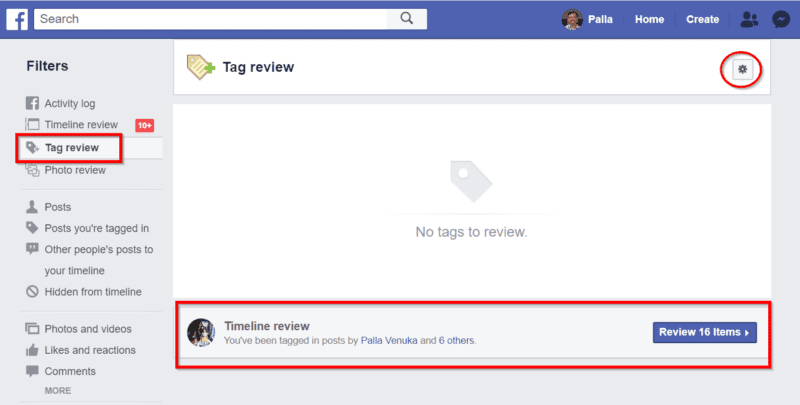This screenshot has width=800, height=405.
Task: Go to Home in the top bar
Action: (649, 19)
